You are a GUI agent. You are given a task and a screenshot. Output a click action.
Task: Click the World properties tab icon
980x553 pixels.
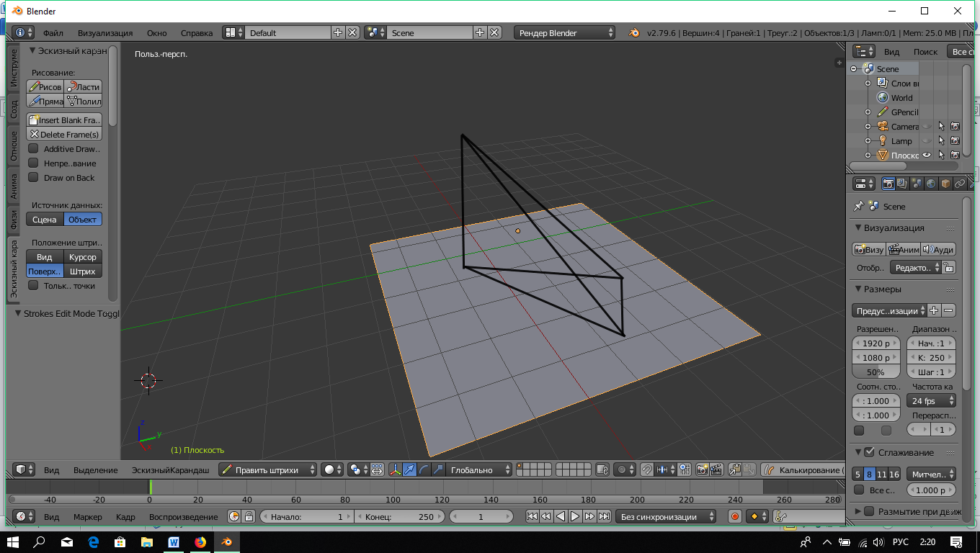[x=930, y=184]
